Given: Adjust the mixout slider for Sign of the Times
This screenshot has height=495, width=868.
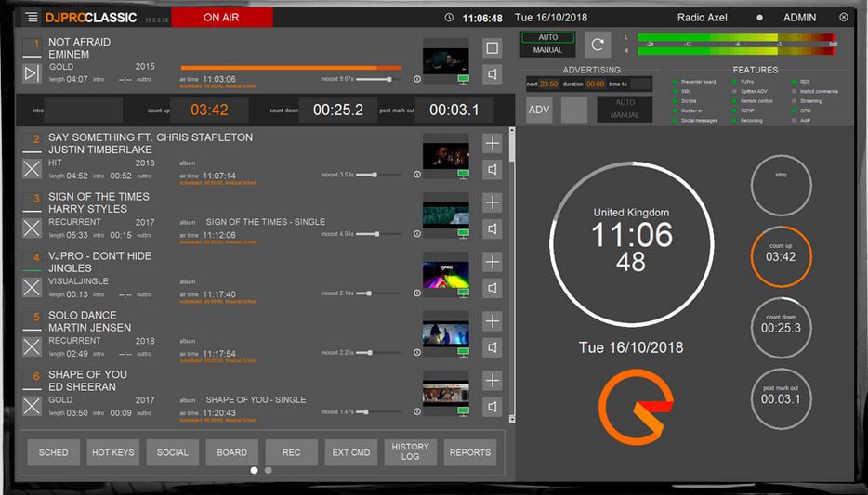Looking at the screenshot, I should coord(378,234).
